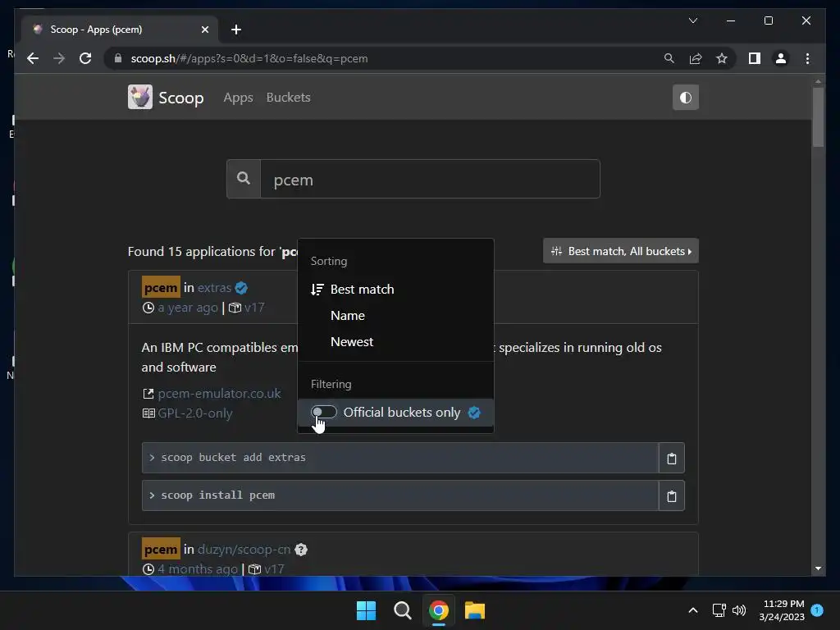Open the volume tray icon

pyautogui.click(x=739, y=610)
